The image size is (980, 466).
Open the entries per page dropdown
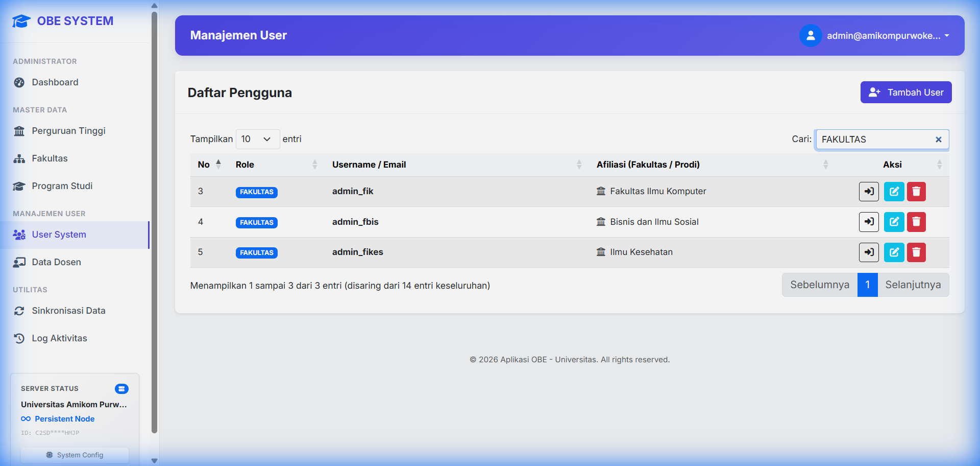(257, 139)
